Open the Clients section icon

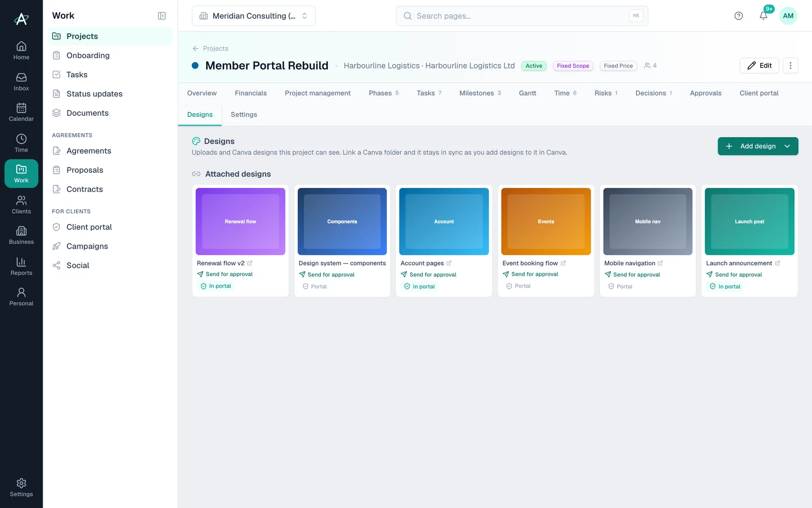(x=21, y=205)
